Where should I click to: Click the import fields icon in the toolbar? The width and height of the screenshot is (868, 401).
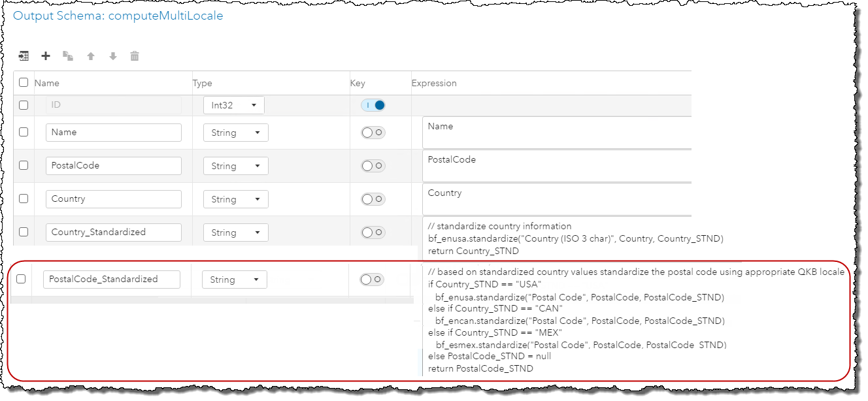tap(24, 56)
